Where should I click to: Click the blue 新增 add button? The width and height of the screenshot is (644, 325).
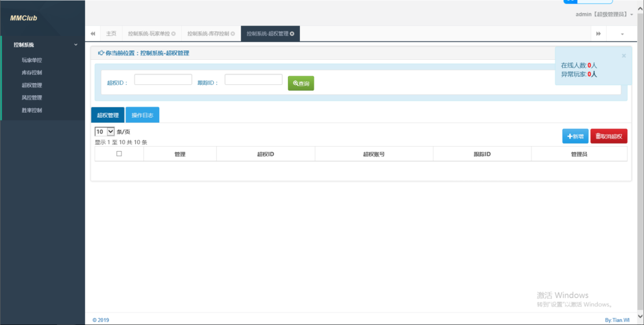coord(575,136)
